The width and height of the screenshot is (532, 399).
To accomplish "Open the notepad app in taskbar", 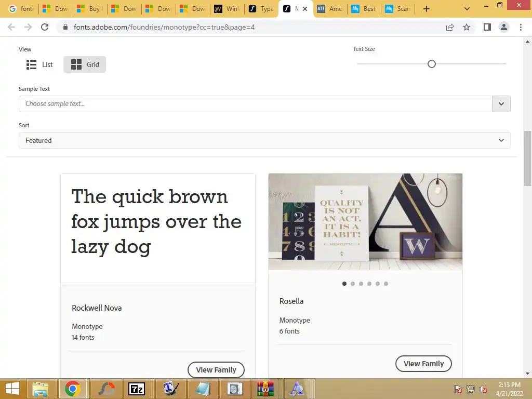I will click(x=203, y=389).
